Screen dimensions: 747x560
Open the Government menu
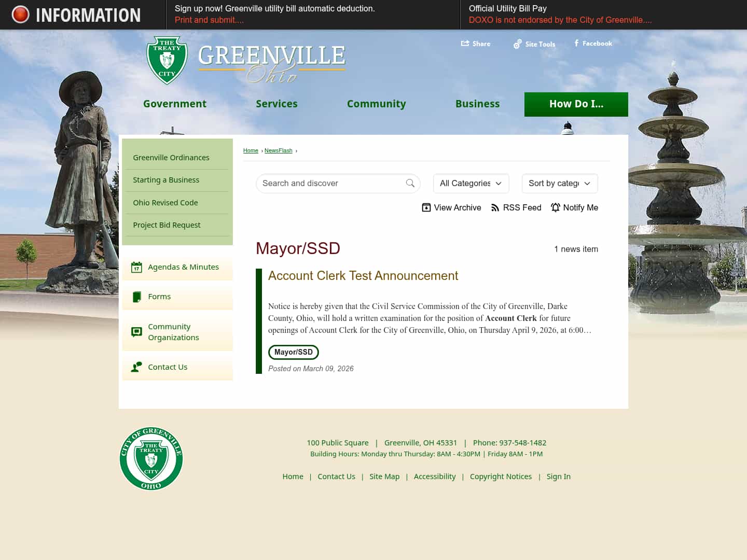(175, 104)
